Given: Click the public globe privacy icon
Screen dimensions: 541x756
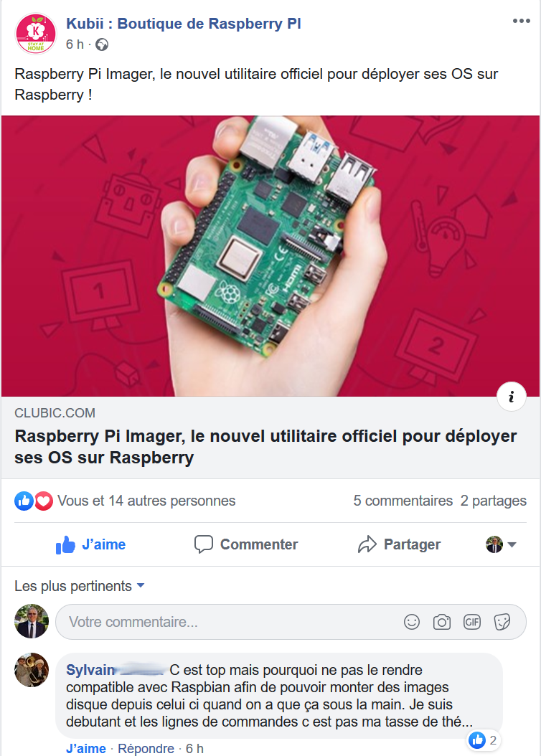Looking at the screenshot, I should [102, 45].
